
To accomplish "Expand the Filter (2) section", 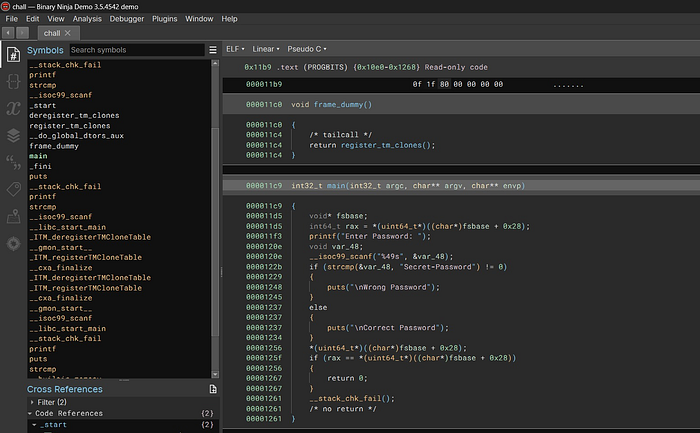I will point(32,402).
